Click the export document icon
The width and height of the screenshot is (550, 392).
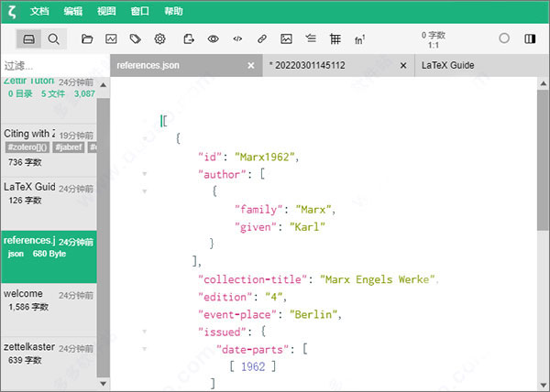pyautogui.click(x=189, y=38)
